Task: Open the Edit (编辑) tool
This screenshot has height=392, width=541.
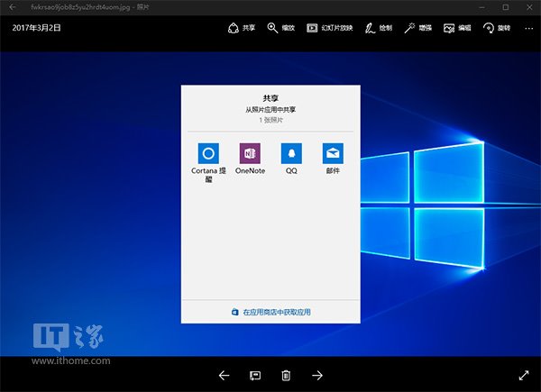Action: pos(457,28)
